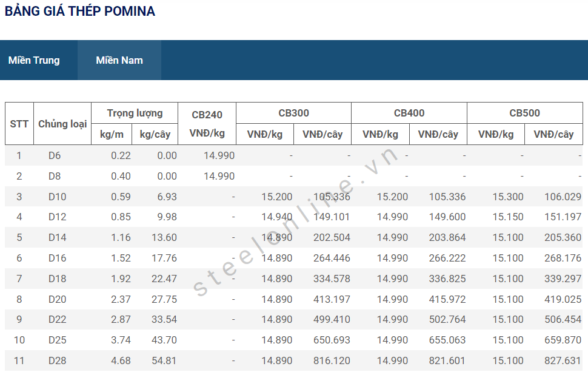Select the D12 product cell
This screenshot has height=372, width=588.
point(57,217)
